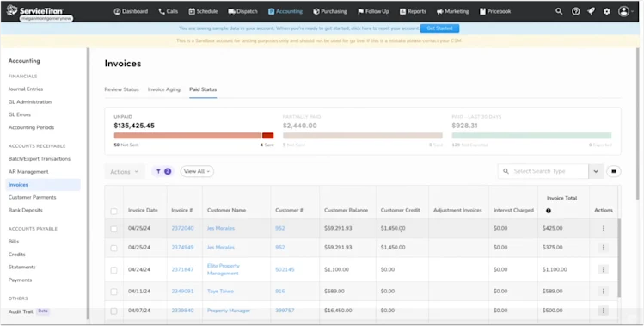Open Accounting Periods in the sidebar
The height and width of the screenshot is (326, 644).
click(x=31, y=127)
